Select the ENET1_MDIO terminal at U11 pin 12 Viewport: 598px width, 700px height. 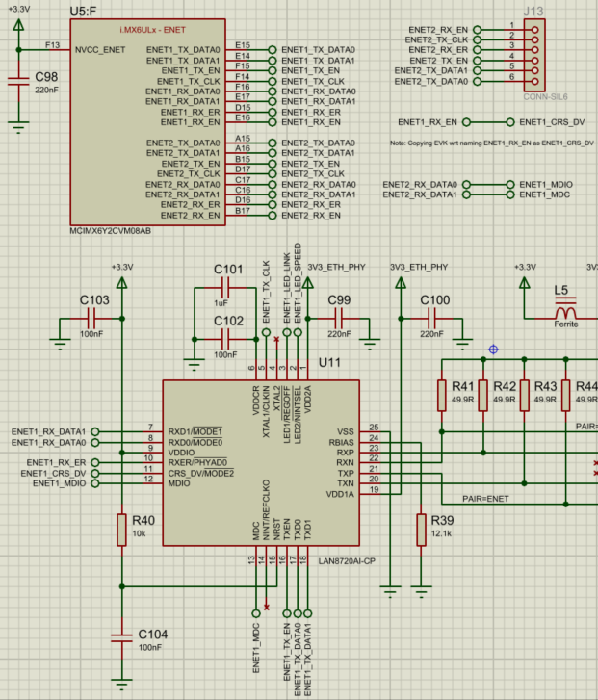pos(95,483)
